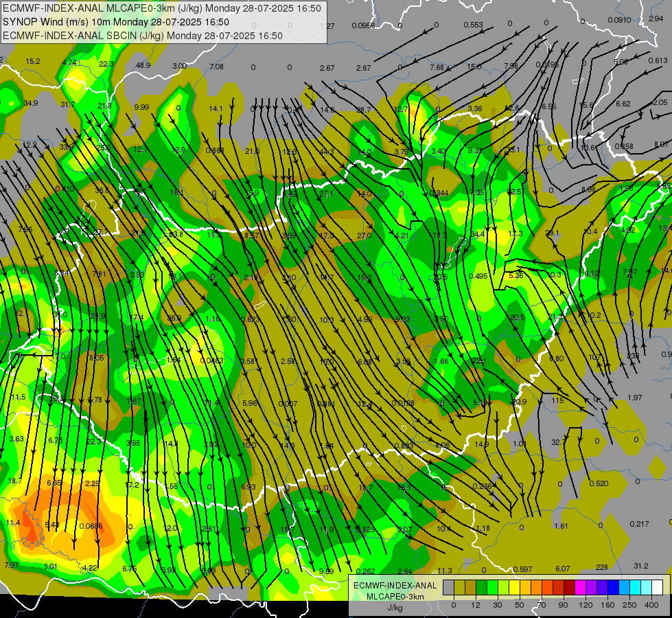
Task: Click the magenta legend swatch
Action: 581,587
